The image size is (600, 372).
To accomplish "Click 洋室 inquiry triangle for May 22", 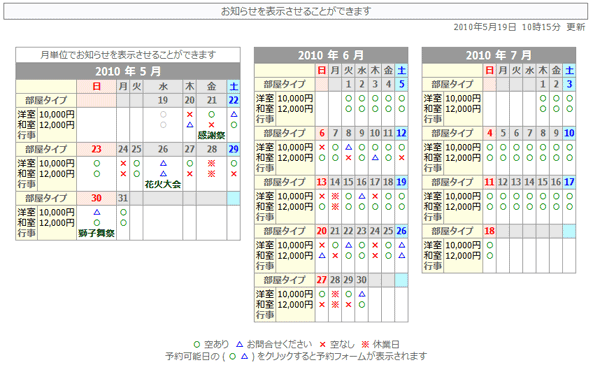I will click(234, 114).
